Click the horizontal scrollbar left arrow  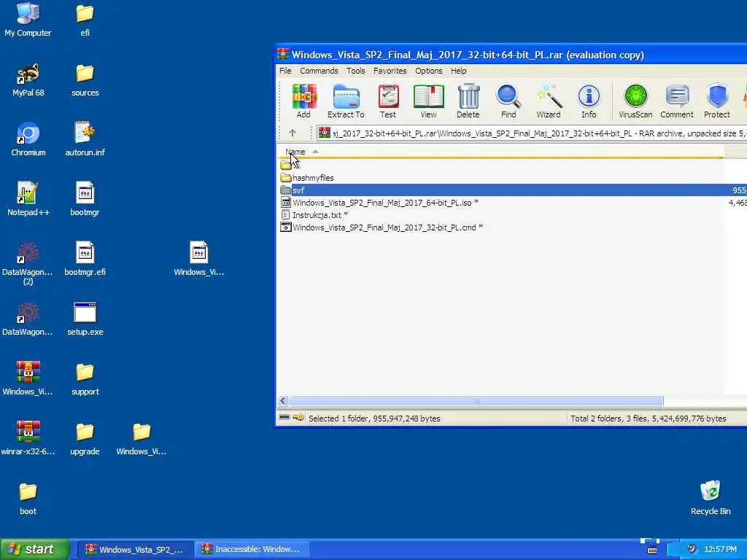pyautogui.click(x=283, y=400)
